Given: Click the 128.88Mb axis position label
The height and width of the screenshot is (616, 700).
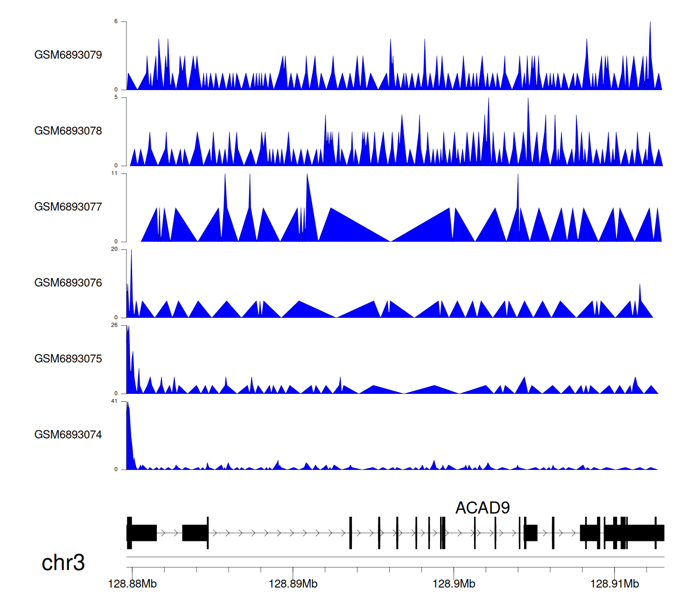Looking at the screenshot, I should coord(132,584).
